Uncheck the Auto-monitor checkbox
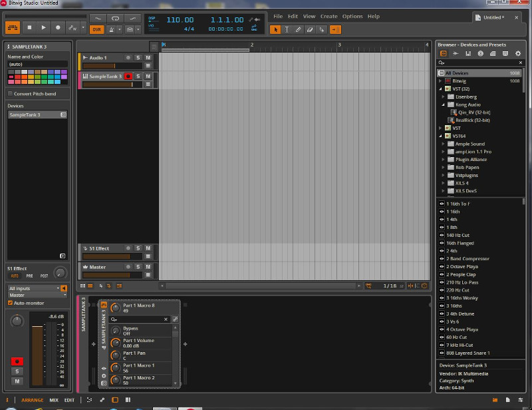Screen dimensions: 532x410 click(x=10, y=303)
